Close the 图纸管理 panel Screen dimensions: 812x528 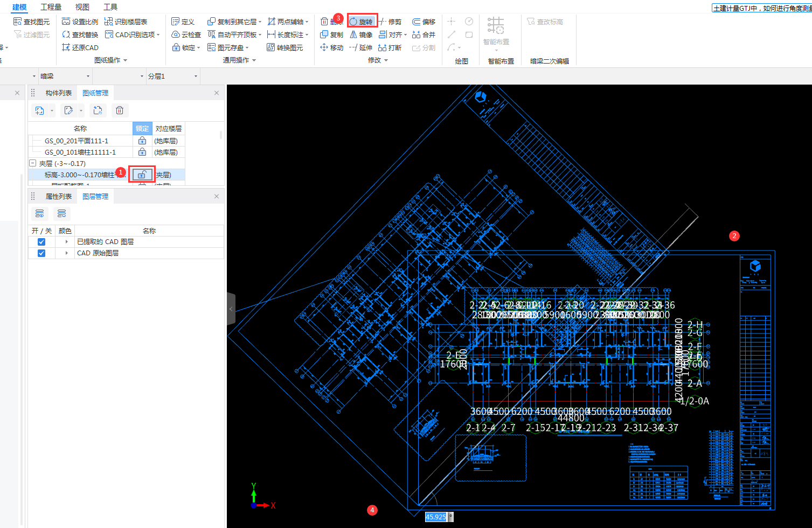pyautogui.click(x=217, y=93)
